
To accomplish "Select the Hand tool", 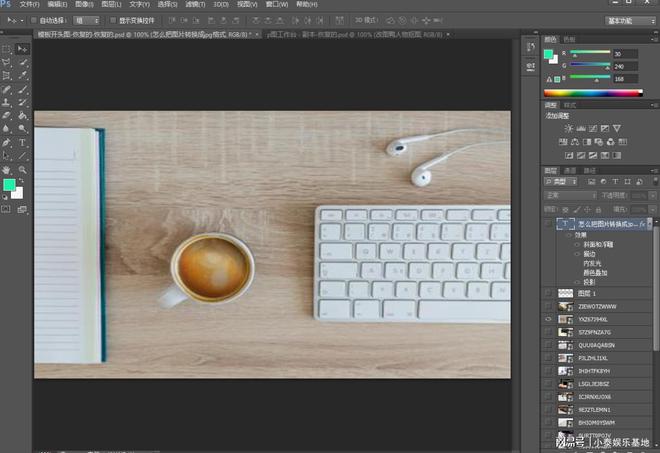I will click(6, 170).
